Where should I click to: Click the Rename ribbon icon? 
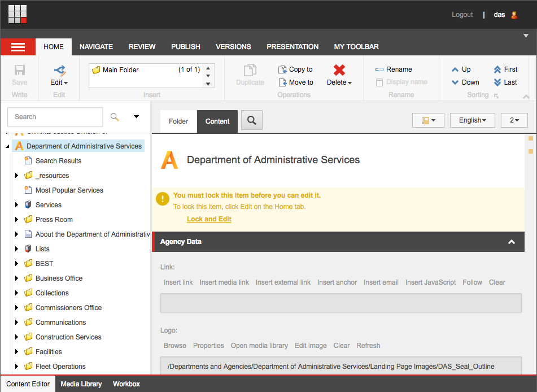pyautogui.click(x=379, y=69)
